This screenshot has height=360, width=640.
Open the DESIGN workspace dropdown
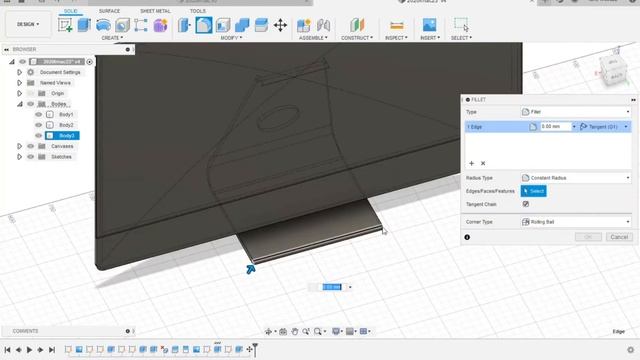28,24
